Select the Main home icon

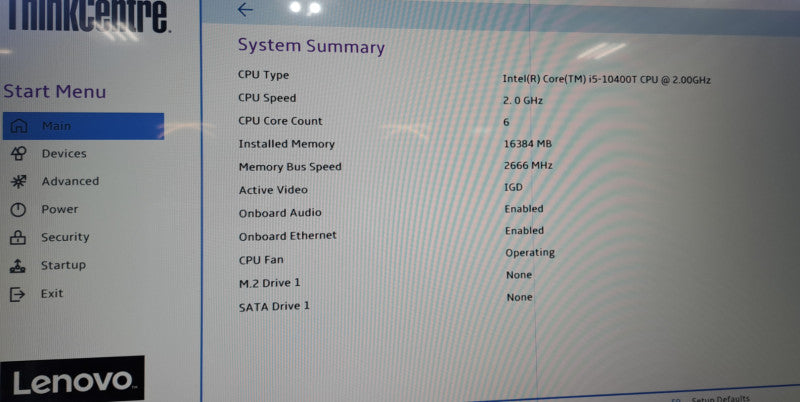coord(19,125)
